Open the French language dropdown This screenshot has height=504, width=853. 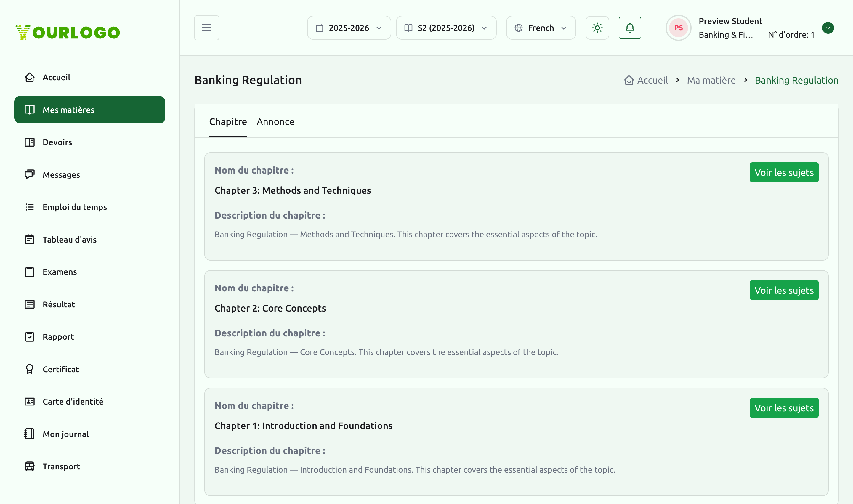tap(541, 28)
